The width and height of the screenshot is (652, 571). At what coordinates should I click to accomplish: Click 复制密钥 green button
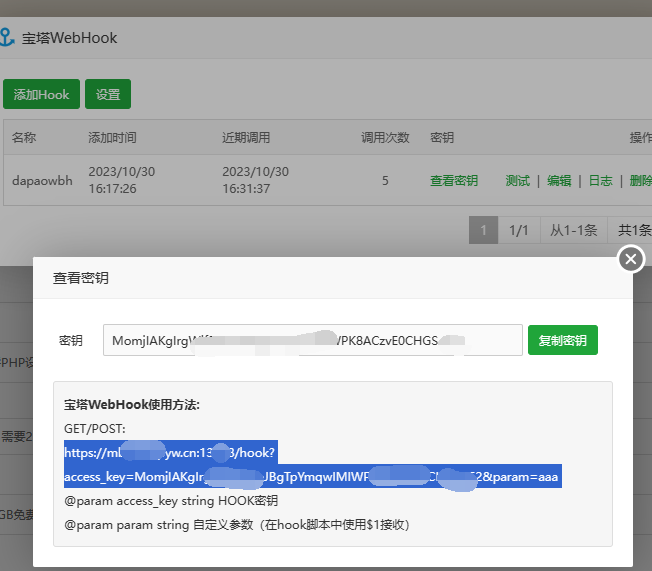pos(563,340)
